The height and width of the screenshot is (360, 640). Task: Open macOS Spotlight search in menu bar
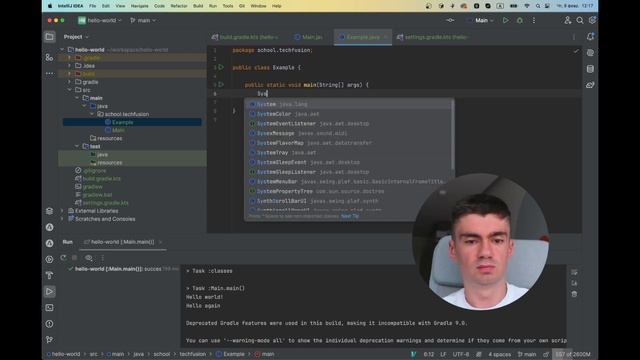tap(538, 6)
